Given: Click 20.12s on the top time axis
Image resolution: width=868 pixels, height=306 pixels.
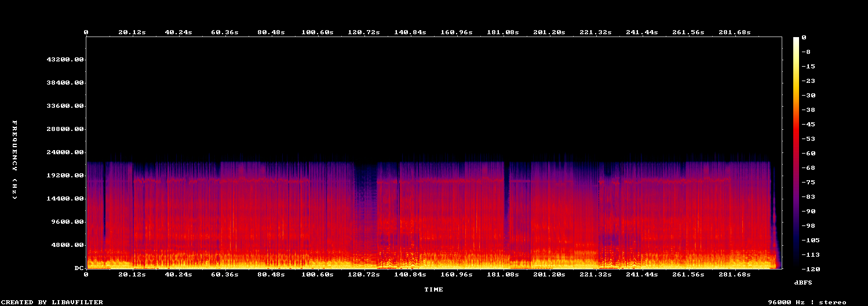Looking at the screenshot, I should coord(132,32).
